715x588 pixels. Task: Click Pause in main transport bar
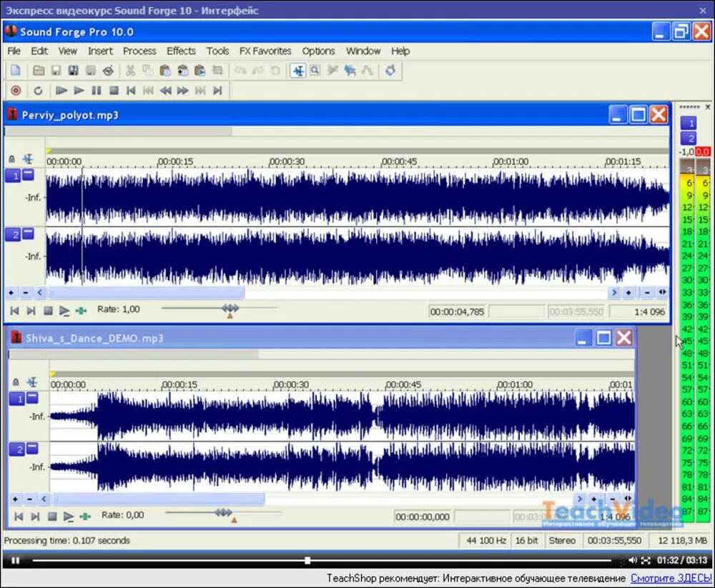(x=97, y=90)
